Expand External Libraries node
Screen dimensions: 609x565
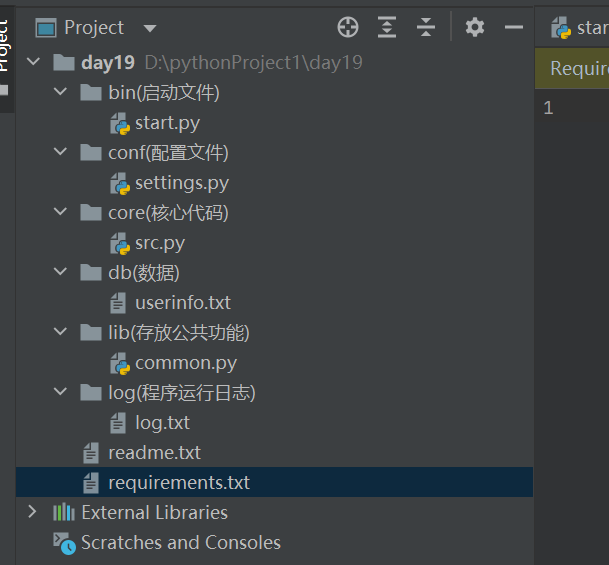point(33,513)
